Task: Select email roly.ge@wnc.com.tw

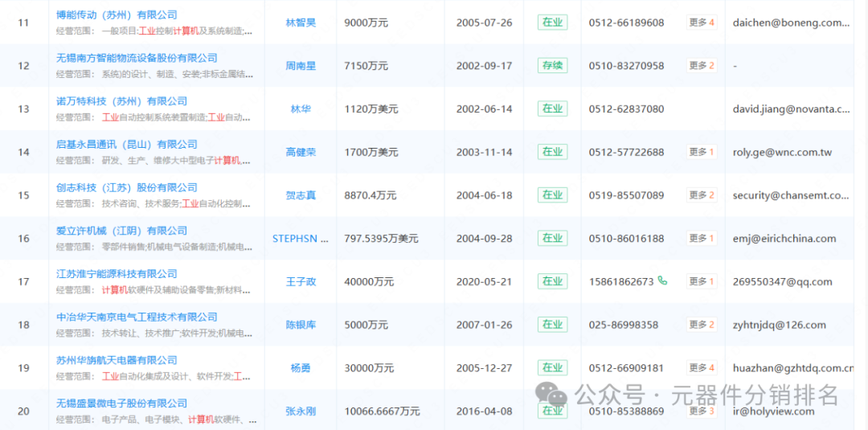Action: (782, 152)
